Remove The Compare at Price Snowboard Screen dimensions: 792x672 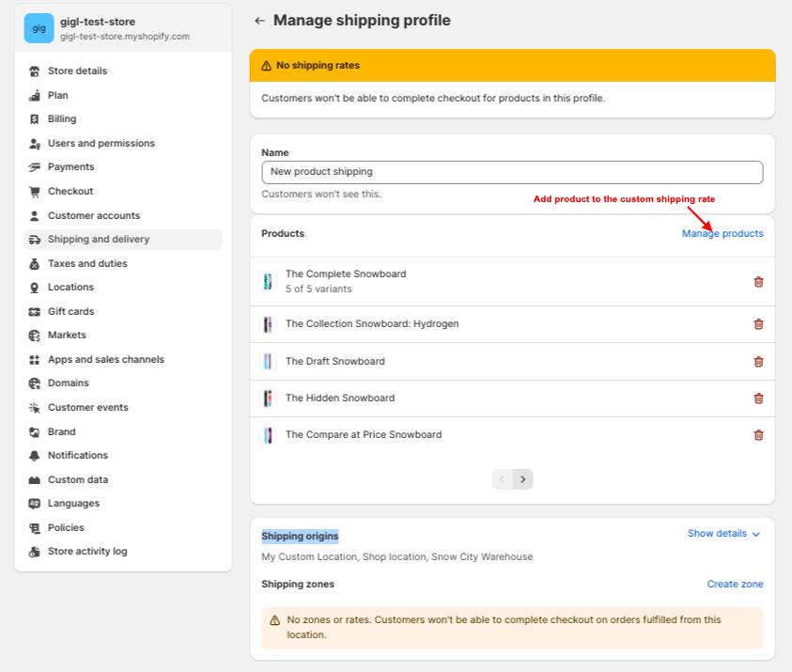[758, 435]
